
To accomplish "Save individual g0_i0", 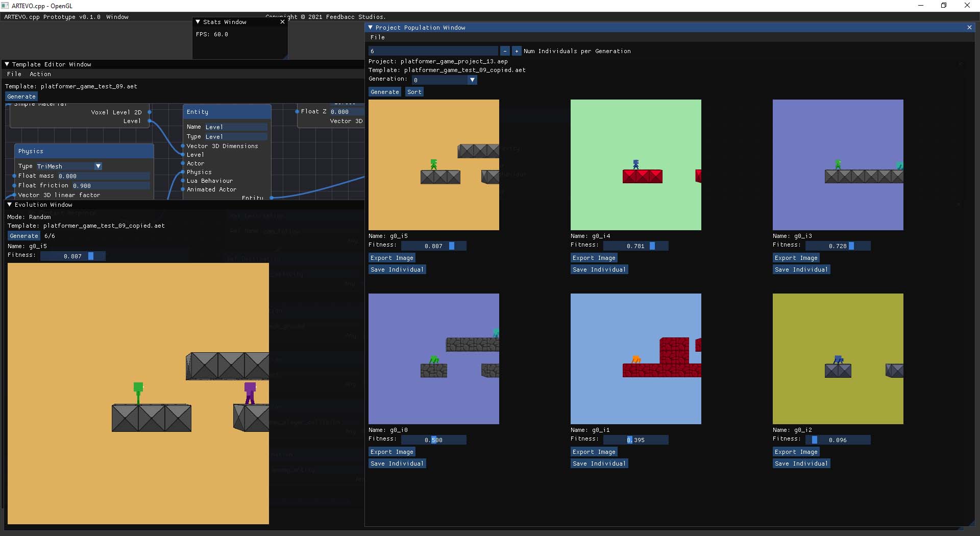I will pos(397,464).
